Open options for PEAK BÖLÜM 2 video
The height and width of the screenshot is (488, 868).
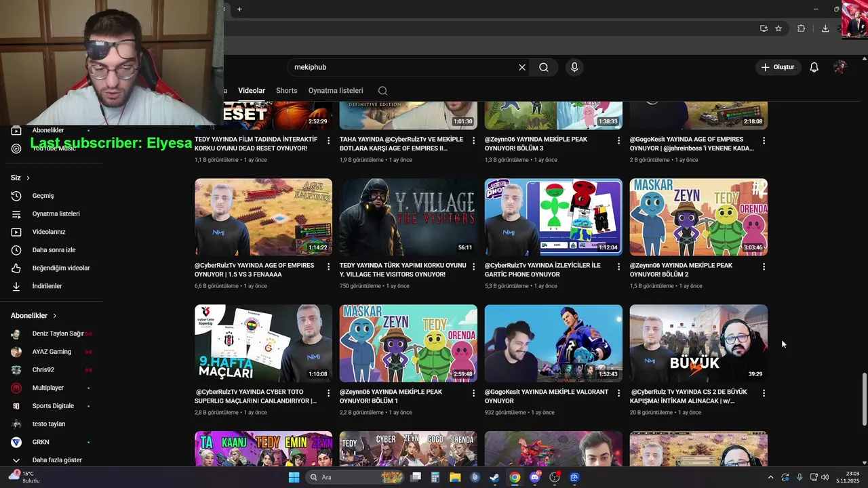click(764, 266)
